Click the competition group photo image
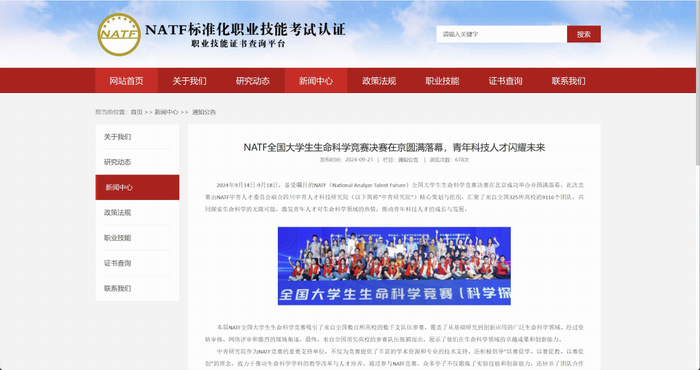The width and height of the screenshot is (700, 370). click(394, 266)
